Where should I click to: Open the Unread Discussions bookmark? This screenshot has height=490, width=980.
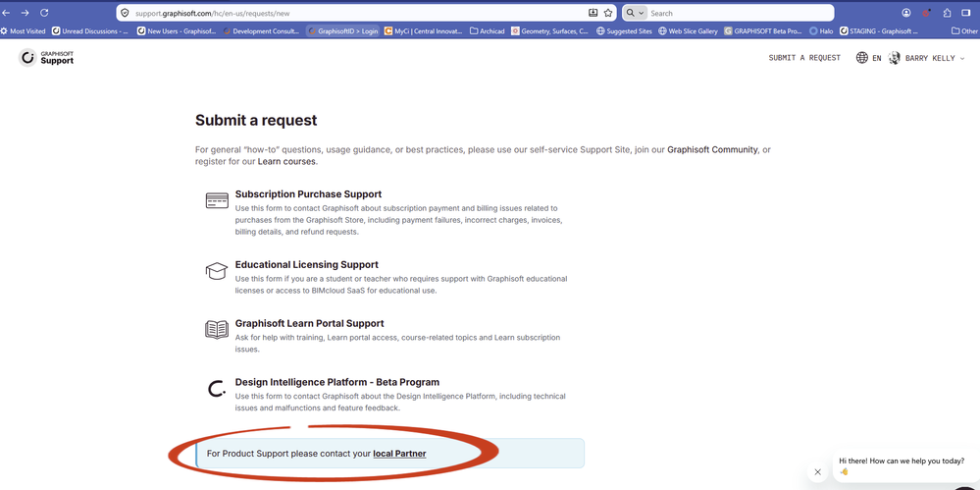click(90, 30)
